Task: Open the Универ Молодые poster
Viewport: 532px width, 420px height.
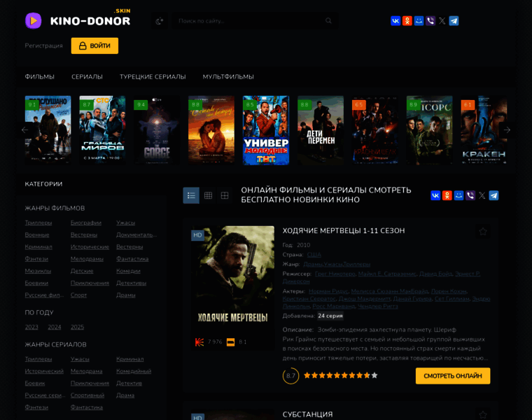Action: [266, 130]
